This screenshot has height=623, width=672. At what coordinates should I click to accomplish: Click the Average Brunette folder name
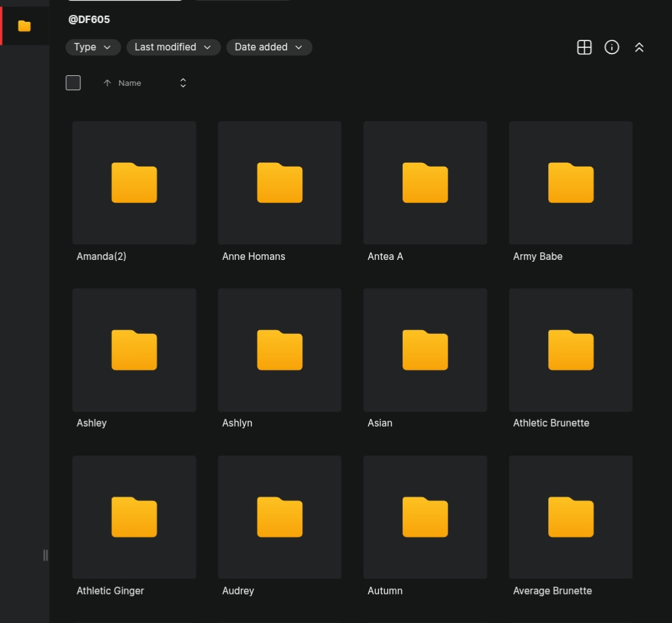[x=553, y=591]
